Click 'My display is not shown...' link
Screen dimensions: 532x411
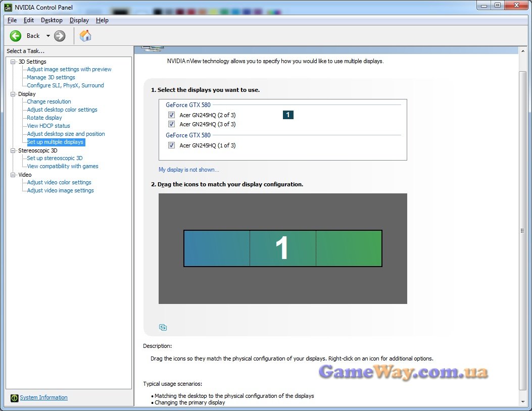[189, 170]
